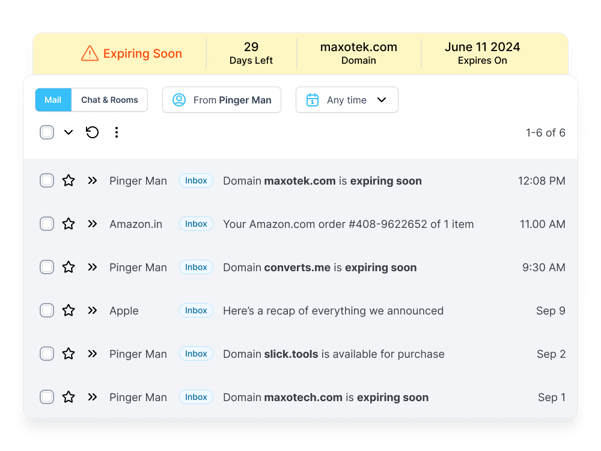Click Inbox label on Apple email
Screen dimensions: 601x451
(196, 310)
